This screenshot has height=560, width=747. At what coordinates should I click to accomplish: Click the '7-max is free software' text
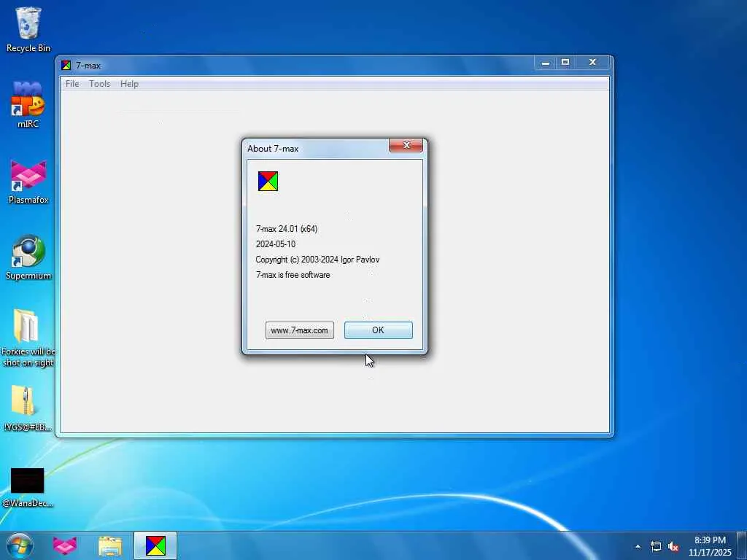point(293,275)
